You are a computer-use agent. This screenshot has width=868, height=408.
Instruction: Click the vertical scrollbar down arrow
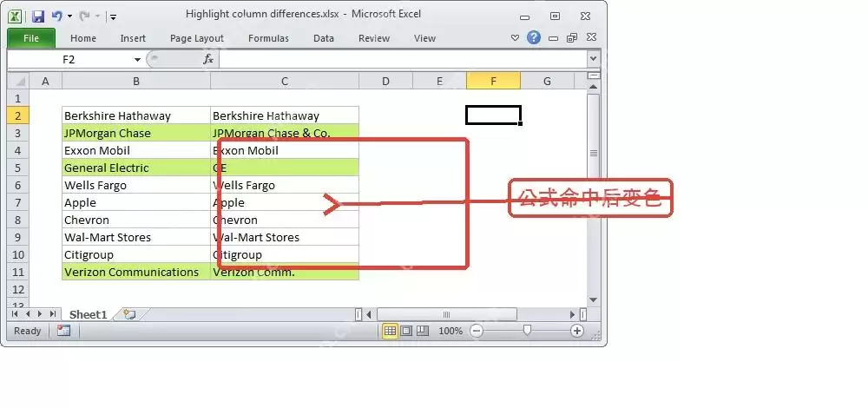[x=594, y=300]
